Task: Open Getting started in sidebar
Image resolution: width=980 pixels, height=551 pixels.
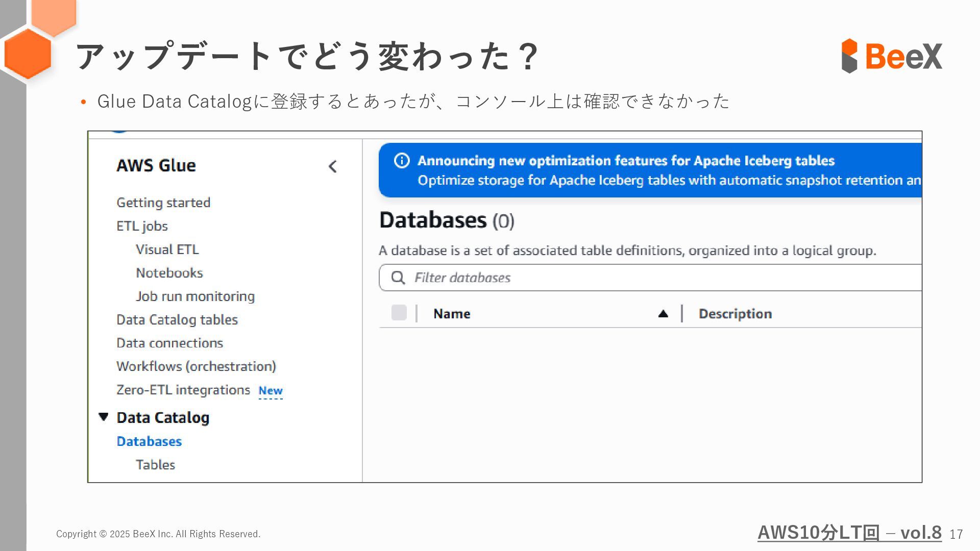Action: click(163, 203)
